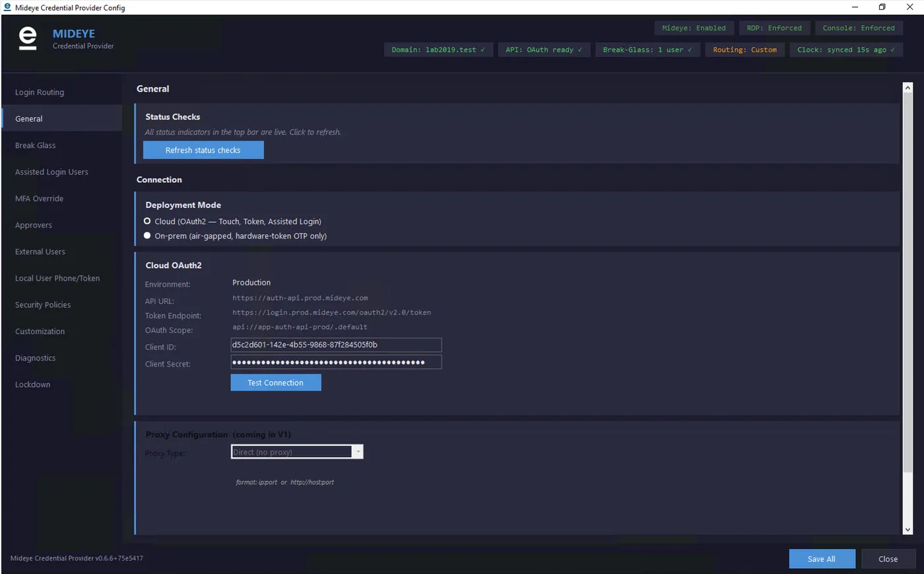Click Clock: synced status badge

coord(846,50)
